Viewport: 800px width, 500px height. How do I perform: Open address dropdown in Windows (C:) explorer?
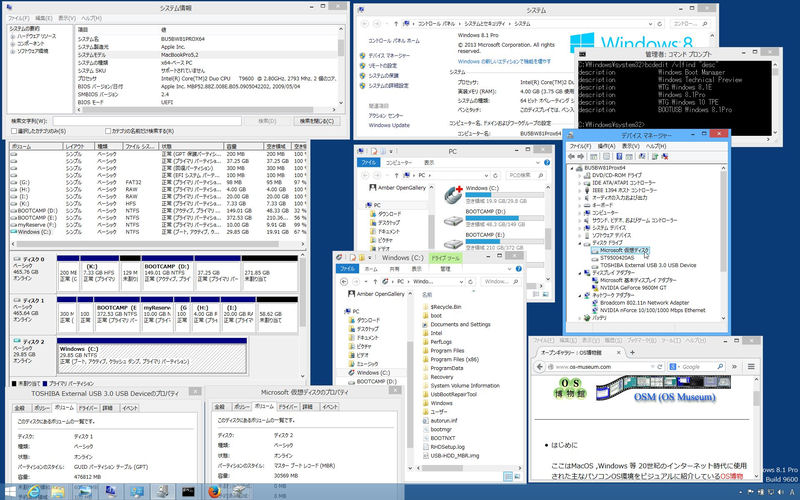[461, 282]
